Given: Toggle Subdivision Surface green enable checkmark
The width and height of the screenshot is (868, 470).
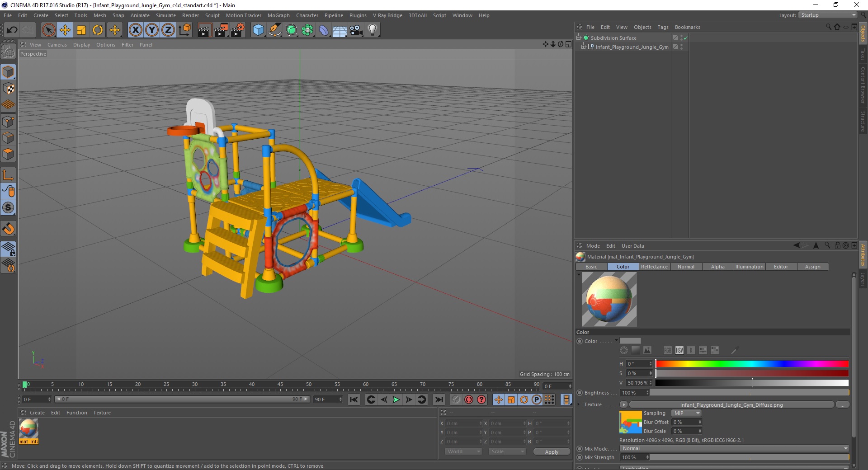Looking at the screenshot, I should pos(685,38).
